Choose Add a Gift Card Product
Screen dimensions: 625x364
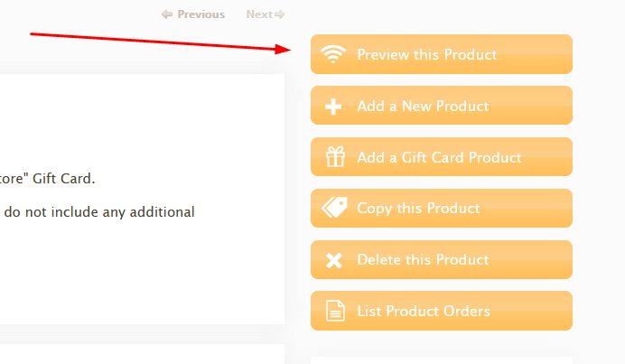click(442, 156)
